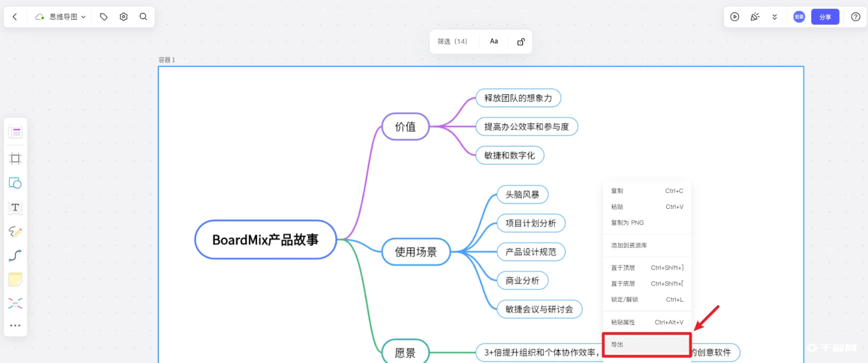Select the 释放团队的想象力 node

[518, 98]
